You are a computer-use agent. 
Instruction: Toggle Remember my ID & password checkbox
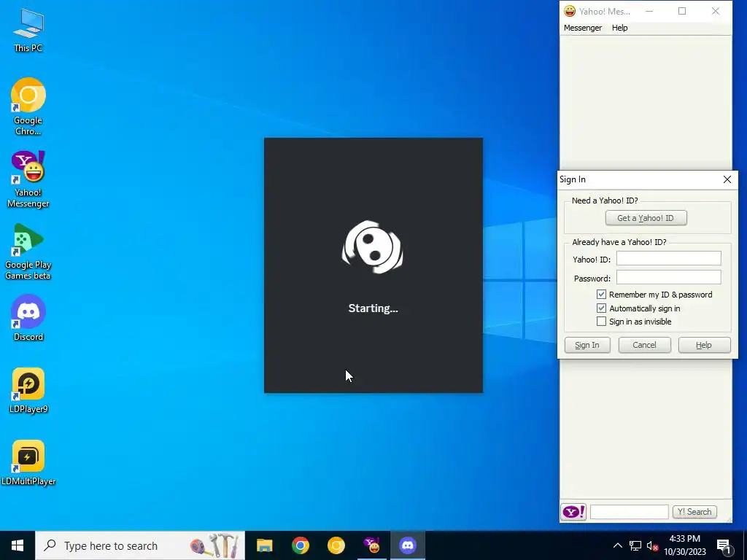click(x=601, y=295)
